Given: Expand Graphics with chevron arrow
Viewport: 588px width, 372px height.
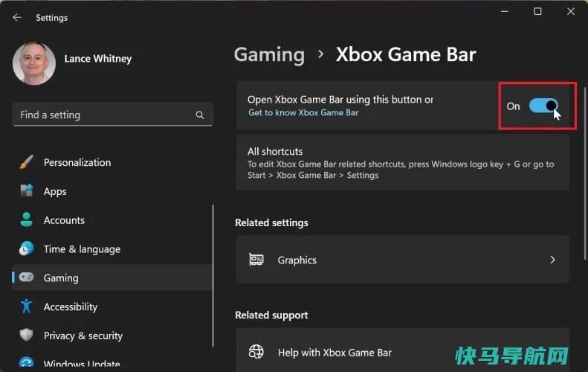Looking at the screenshot, I should pos(552,260).
